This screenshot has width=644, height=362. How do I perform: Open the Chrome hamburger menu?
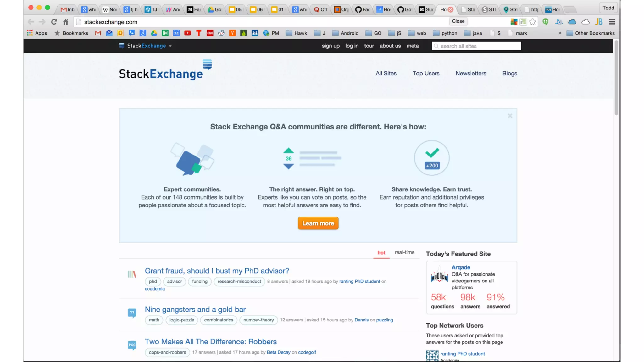tap(612, 22)
